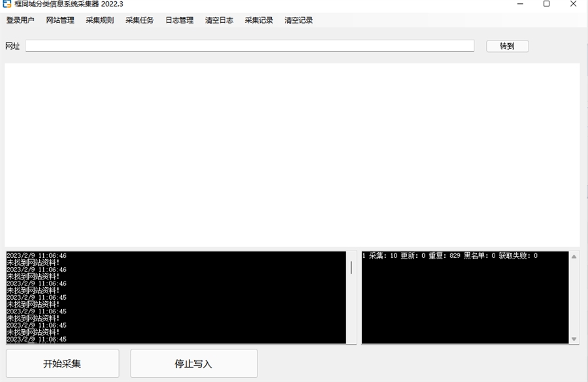Click the log panel scrollbar thumb
This screenshot has width=588, height=382.
(x=351, y=268)
